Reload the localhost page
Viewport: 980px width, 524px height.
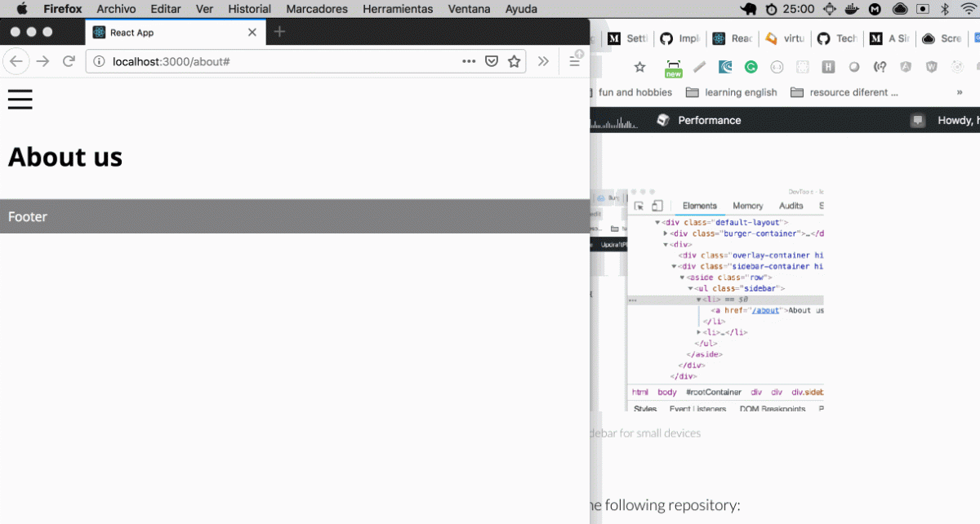[x=69, y=61]
